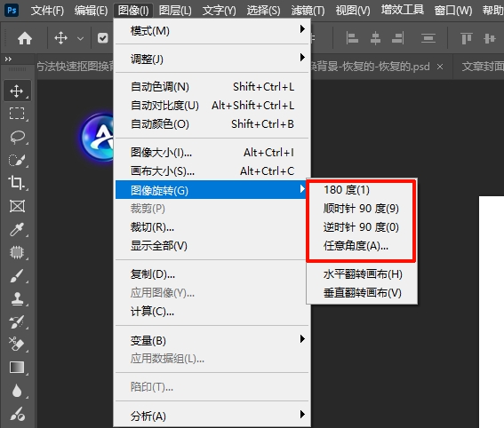Select the Lasso tool
The width and height of the screenshot is (504, 428).
coord(17,137)
